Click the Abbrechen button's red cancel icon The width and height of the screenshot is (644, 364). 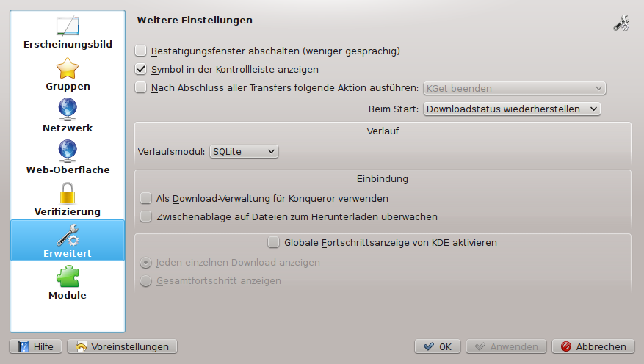click(x=566, y=347)
